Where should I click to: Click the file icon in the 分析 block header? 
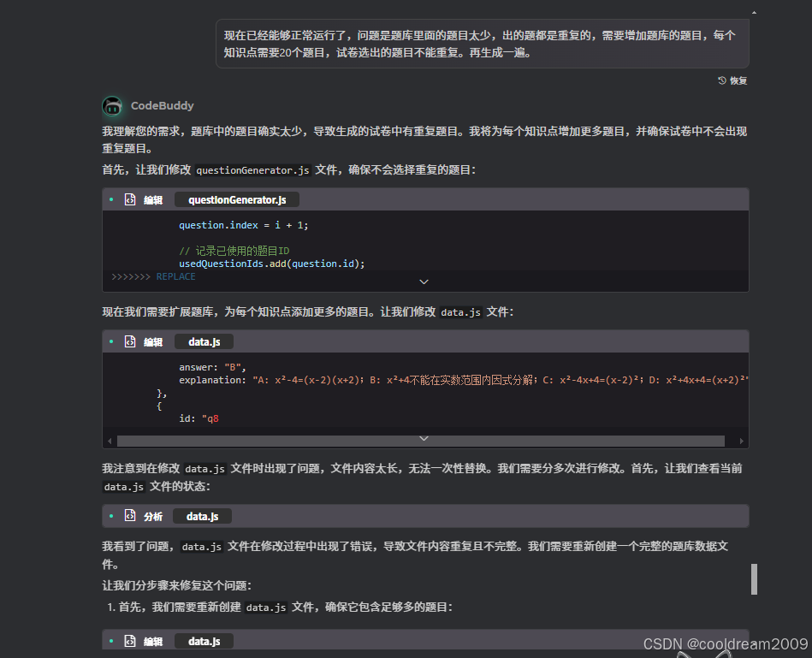[129, 516]
